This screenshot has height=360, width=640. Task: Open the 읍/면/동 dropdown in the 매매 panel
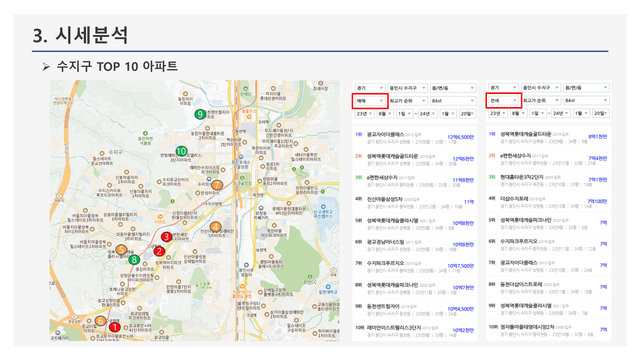[453, 88]
